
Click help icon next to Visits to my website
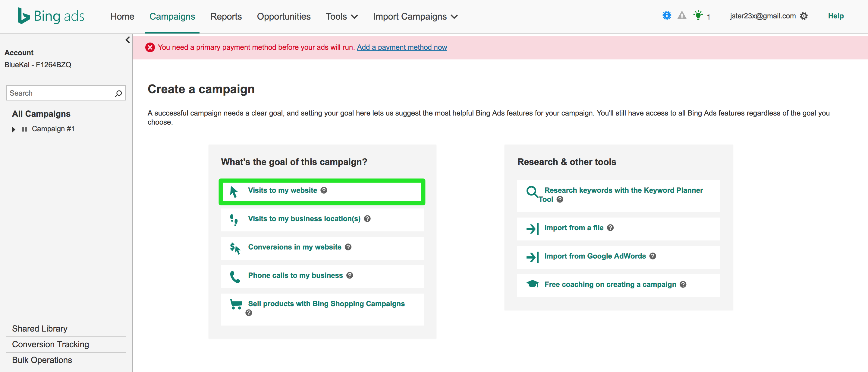(324, 190)
